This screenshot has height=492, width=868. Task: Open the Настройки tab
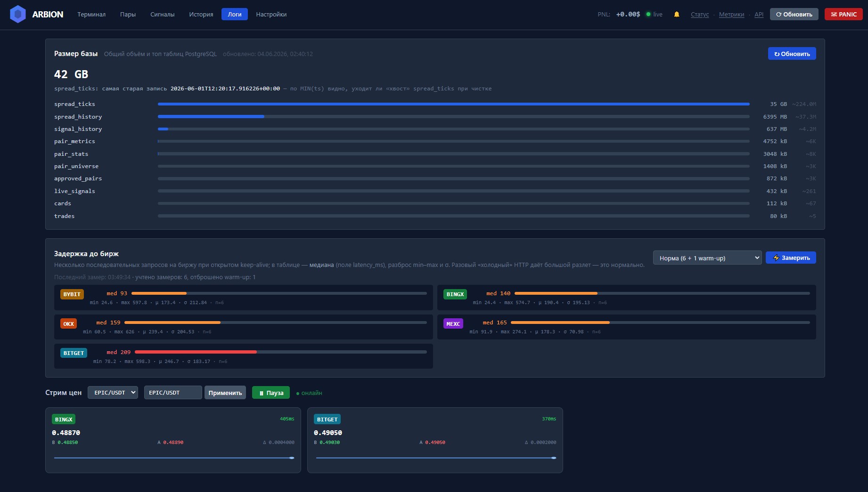[x=271, y=14]
